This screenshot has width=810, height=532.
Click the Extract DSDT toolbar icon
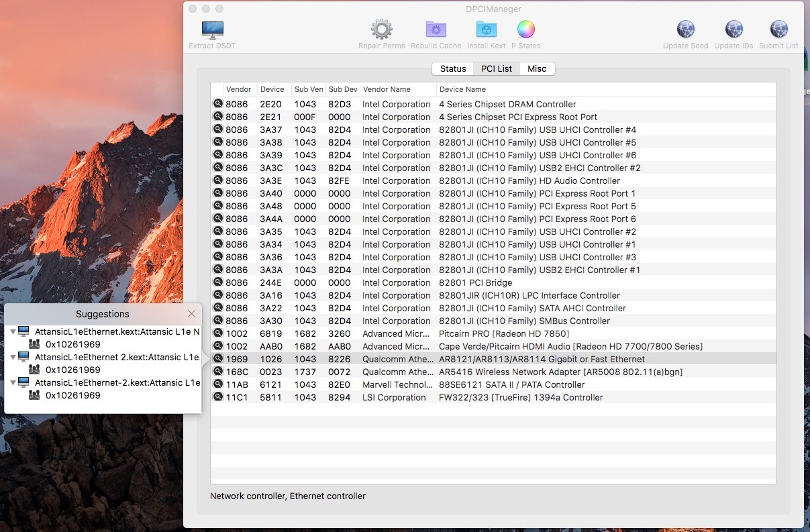(x=212, y=30)
